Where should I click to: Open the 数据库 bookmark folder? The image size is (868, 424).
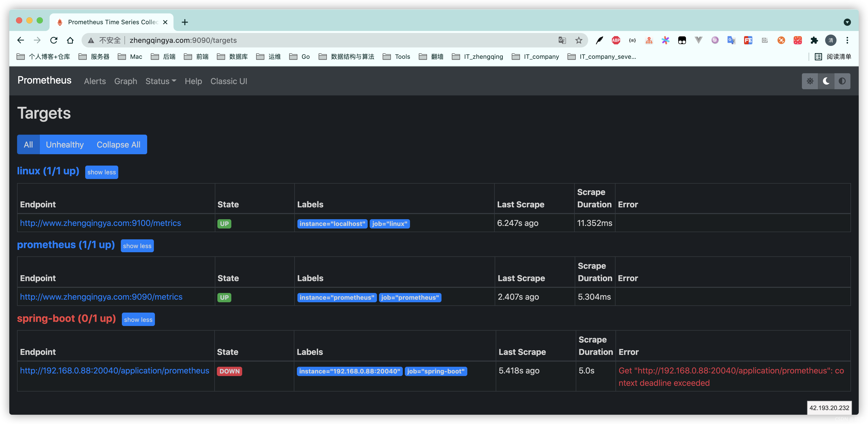tap(233, 56)
